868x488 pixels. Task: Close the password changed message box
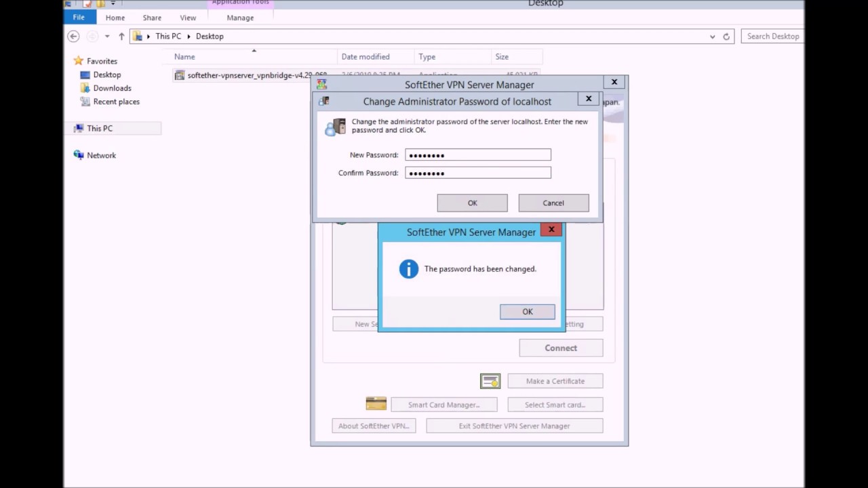[x=551, y=230]
